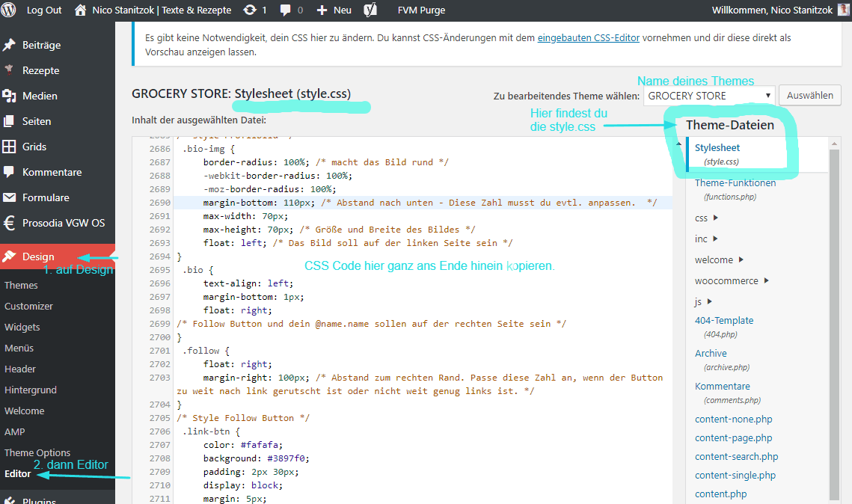The height and width of the screenshot is (504, 852).
Task: Open Medien from the sidebar
Action: pyautogui.click(x=40, y=96)
